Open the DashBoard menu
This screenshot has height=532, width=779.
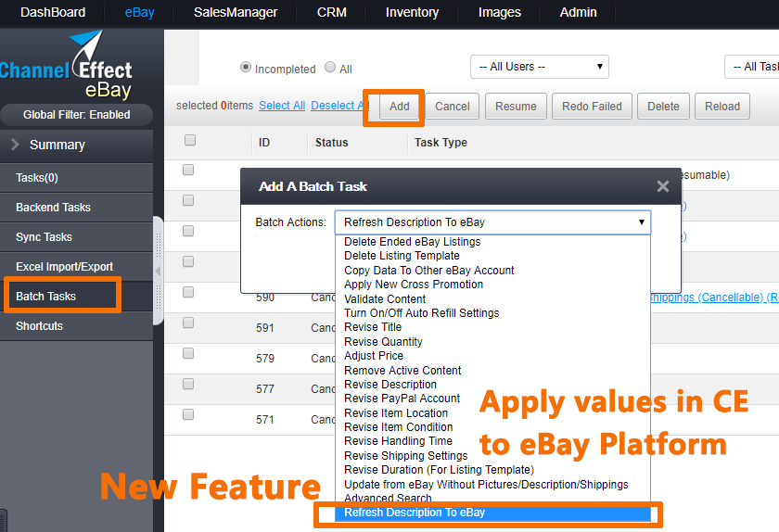pos(53,12)
